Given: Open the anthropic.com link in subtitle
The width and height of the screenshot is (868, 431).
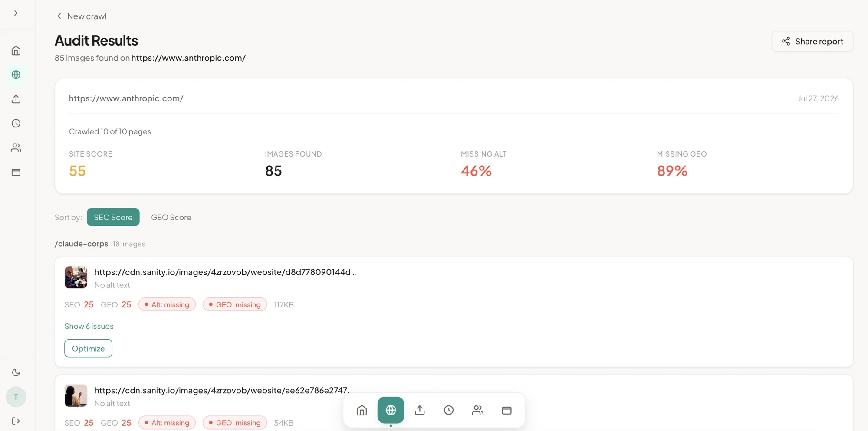Looking at the screenshot, I should (188, 58).
